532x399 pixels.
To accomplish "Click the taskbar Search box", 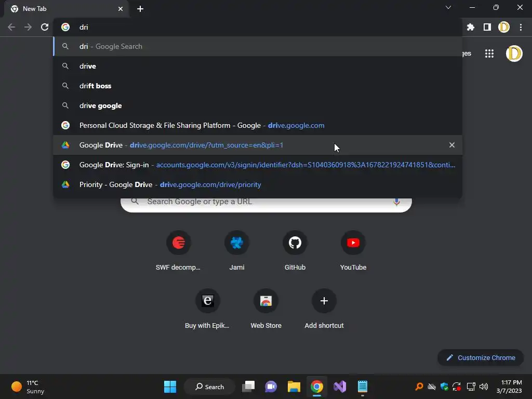I will 210,387.
